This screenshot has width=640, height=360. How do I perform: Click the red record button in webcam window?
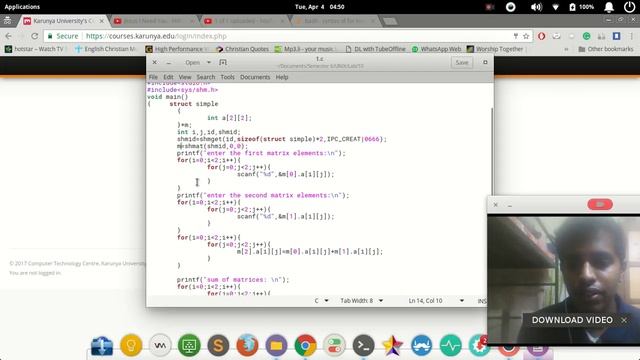[600, 204]
